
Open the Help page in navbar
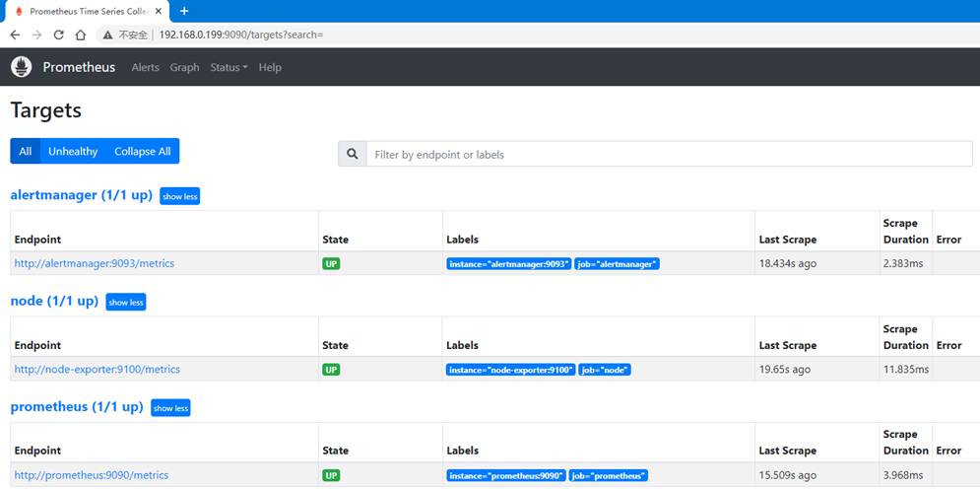[270, 68]
